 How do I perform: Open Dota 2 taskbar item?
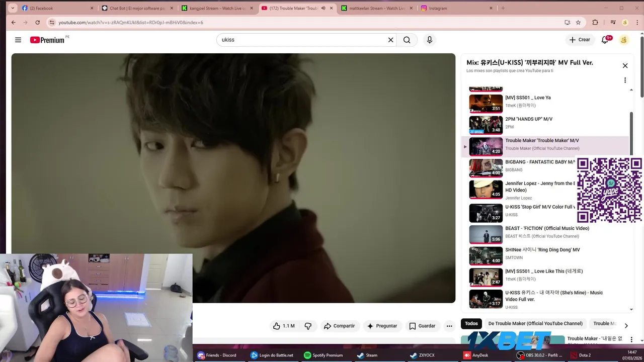pos(580,355)
